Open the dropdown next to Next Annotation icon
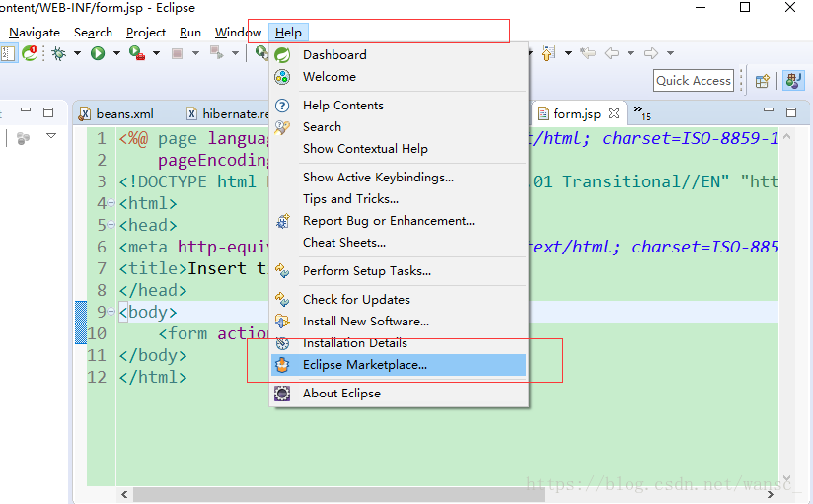This screenshot has height=504, width=813. click(x=568, y=53)
